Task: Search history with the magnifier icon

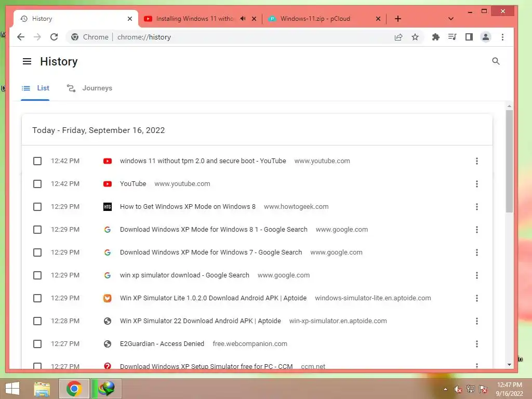Action: (496, 61)
